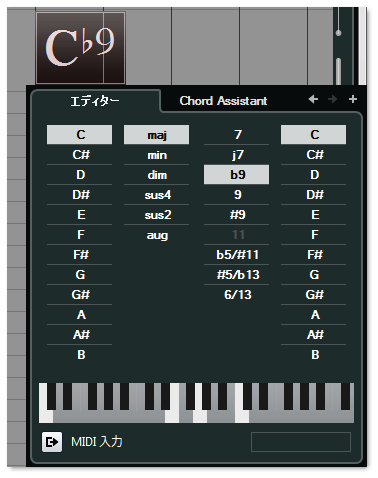Select root note G# in first column

(x=79, y=295)
